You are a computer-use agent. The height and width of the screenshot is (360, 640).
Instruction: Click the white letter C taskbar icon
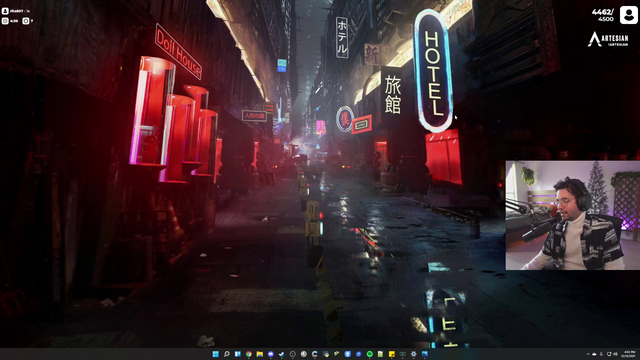(x=315, y=354)
